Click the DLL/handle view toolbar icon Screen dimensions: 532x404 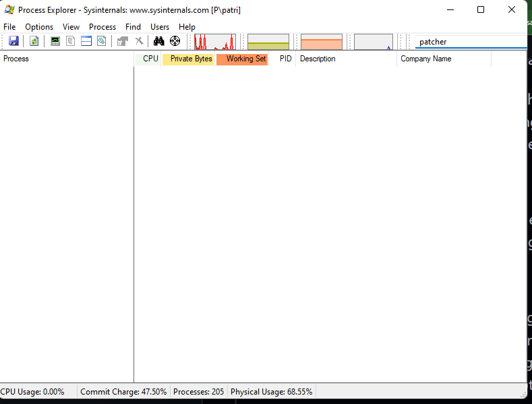click(102, 41)
